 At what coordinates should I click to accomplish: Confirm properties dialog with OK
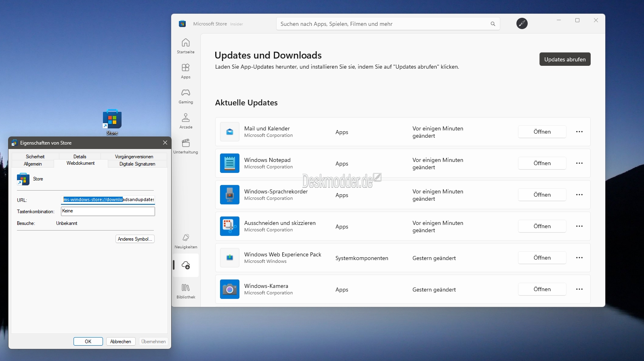88,342
